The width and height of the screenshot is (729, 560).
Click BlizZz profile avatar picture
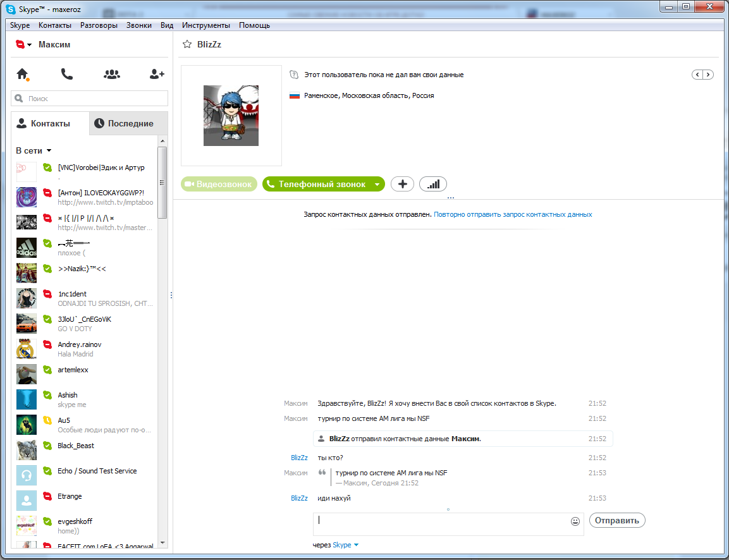[x=231, y=115]
